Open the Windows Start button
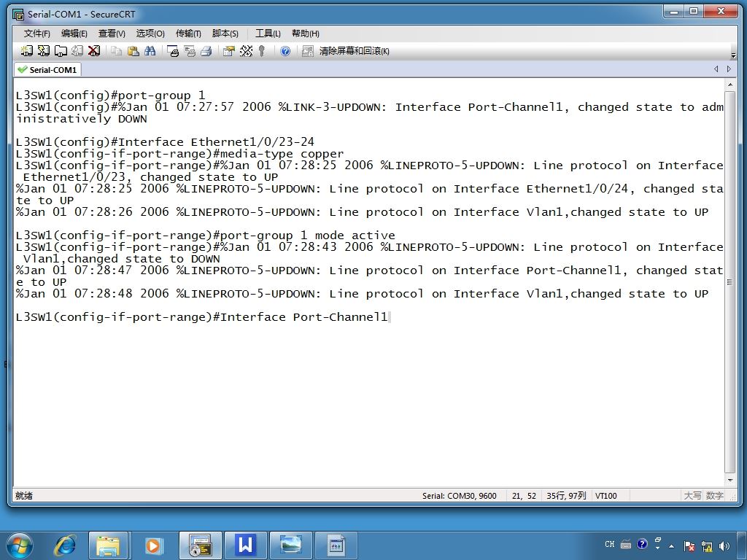747x560 pixels. (x=20, y=545)
